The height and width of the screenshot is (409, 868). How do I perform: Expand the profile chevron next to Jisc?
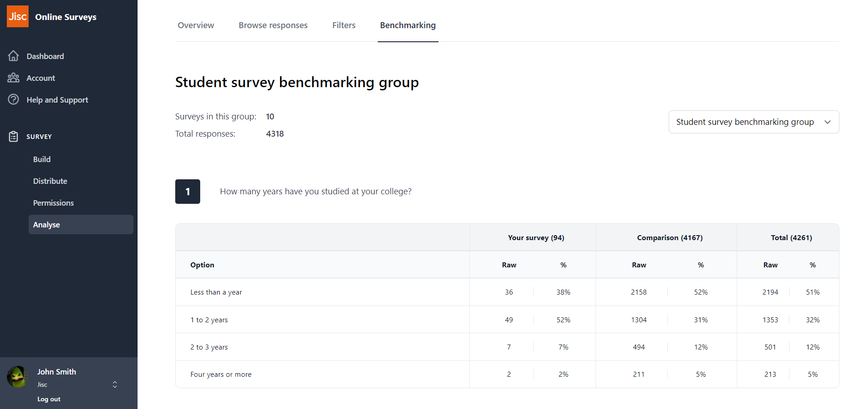(x=114, y=384)
